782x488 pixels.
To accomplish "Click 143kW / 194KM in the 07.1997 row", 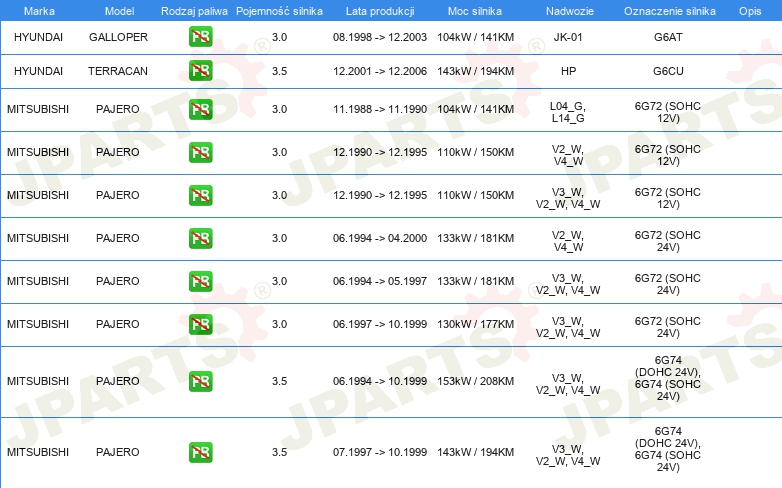I will (475, 452).
